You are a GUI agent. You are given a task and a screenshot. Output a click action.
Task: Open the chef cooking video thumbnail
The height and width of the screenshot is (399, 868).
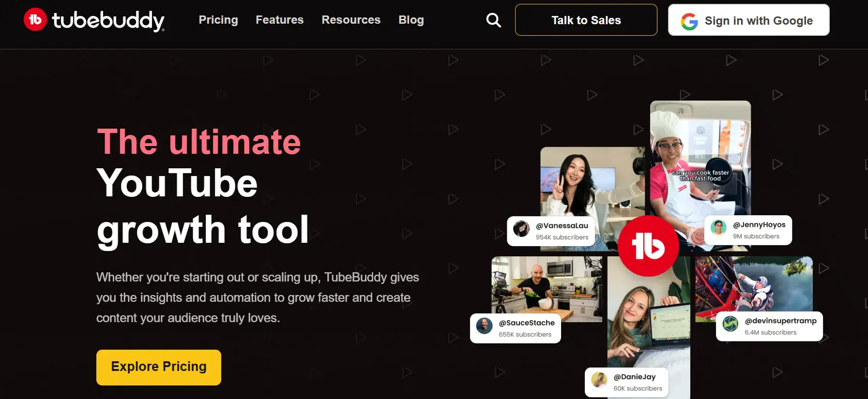[700, 145]
